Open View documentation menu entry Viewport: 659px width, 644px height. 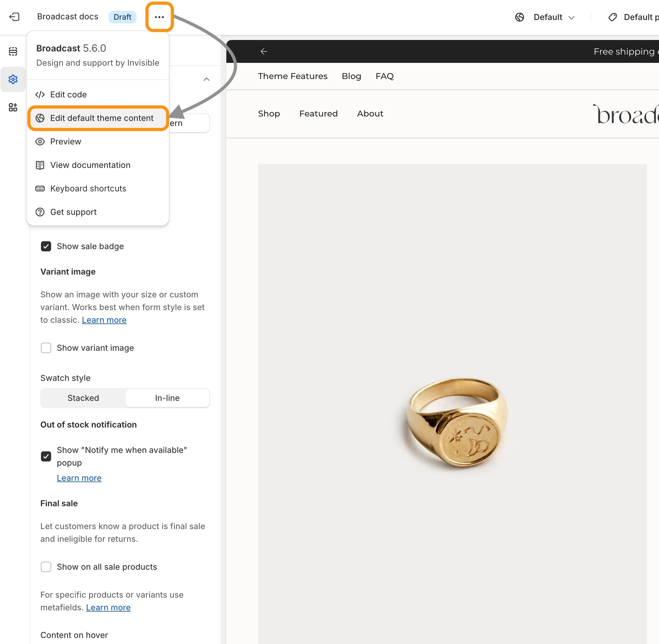pos(90,165)
